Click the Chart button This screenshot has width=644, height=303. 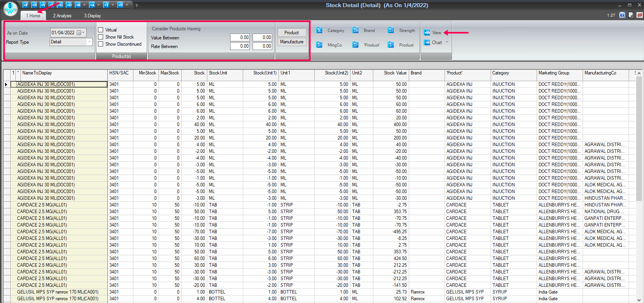click(x=433, y=43)
